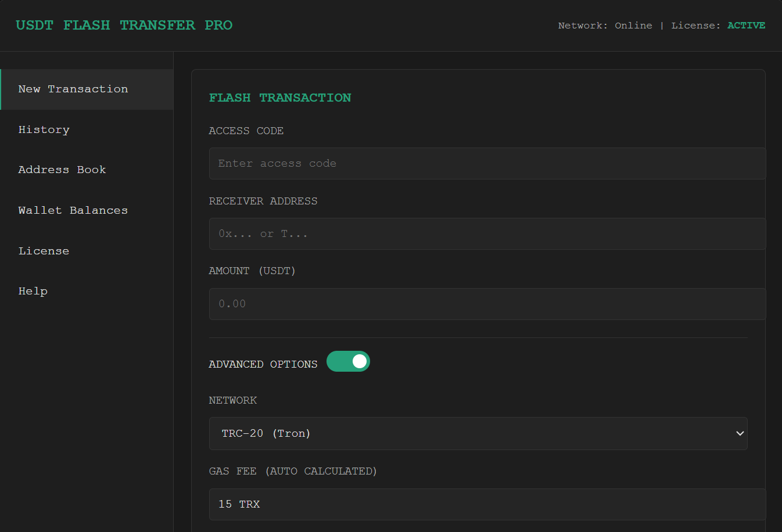782x532 pixels.
Task: Click the Amount (USDT) input box
Action: click(487, 304)
